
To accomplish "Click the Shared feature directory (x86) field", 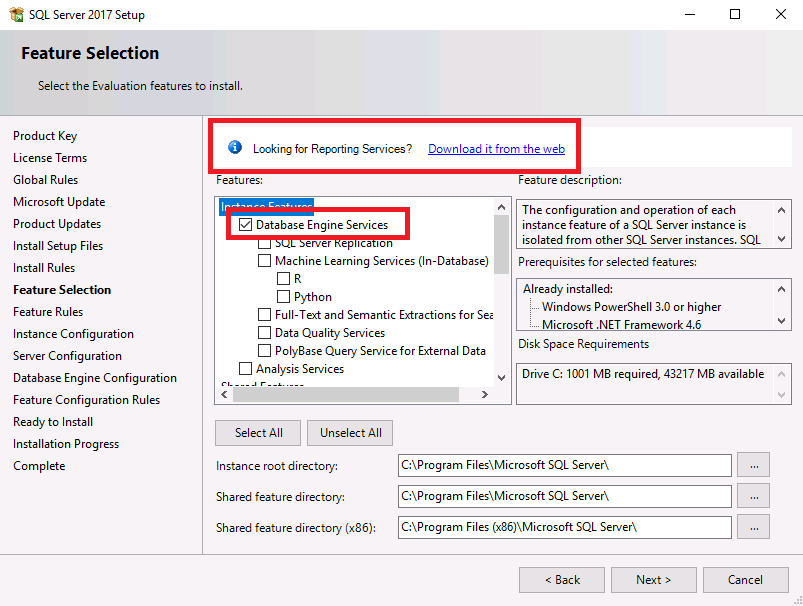I will [x=564, y=527].
